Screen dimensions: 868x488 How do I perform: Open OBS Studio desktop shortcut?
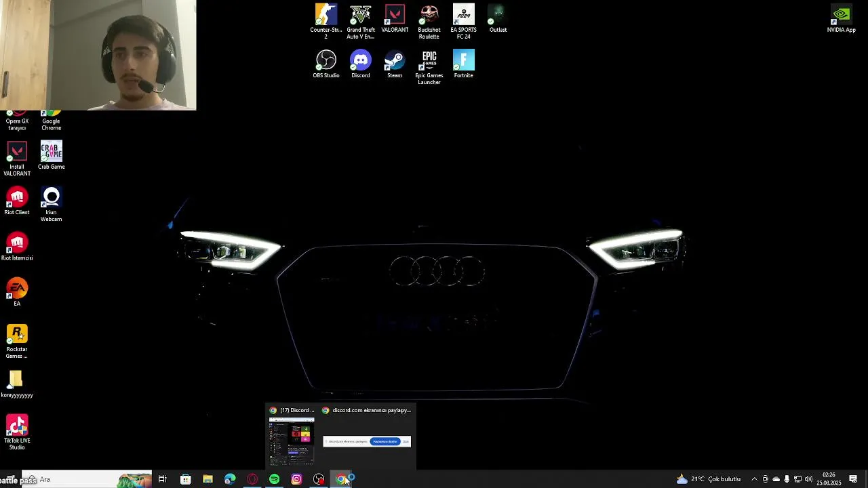326,64
